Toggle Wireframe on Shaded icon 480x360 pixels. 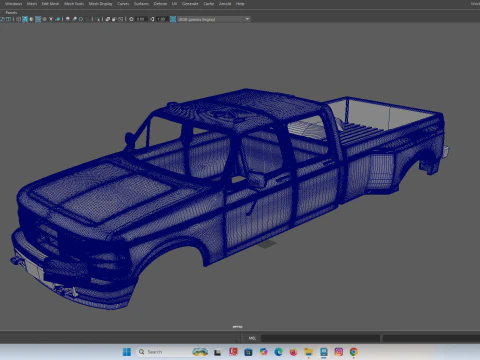tap(38, 19)
